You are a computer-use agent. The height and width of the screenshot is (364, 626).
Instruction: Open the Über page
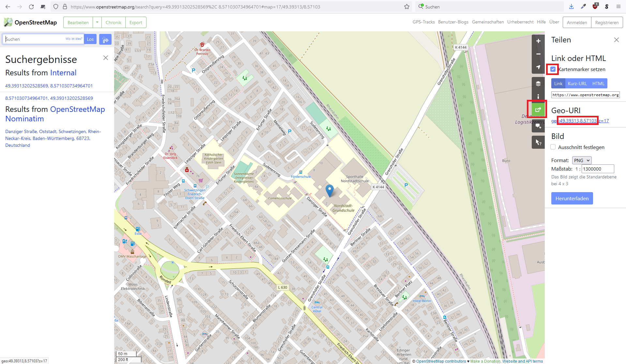coord(554,22)
